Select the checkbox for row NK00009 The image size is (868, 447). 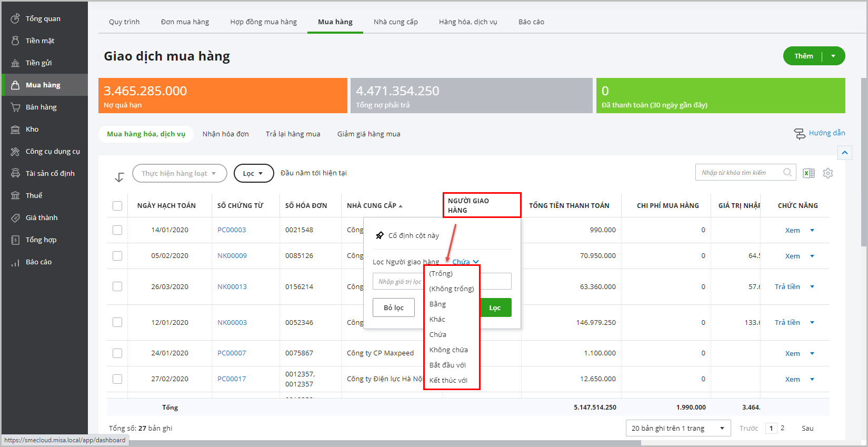click(x=117, y=256)
